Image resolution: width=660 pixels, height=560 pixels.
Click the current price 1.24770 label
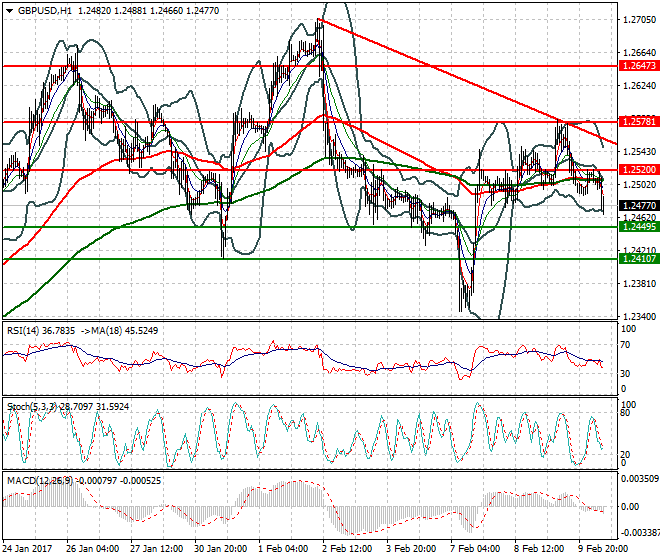[x=639, y=205]
